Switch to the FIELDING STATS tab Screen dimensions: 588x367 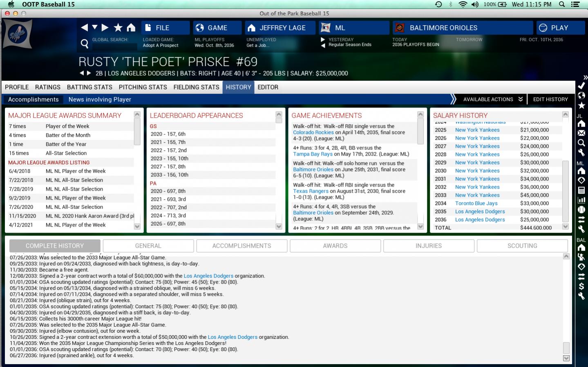click(196, 87)
